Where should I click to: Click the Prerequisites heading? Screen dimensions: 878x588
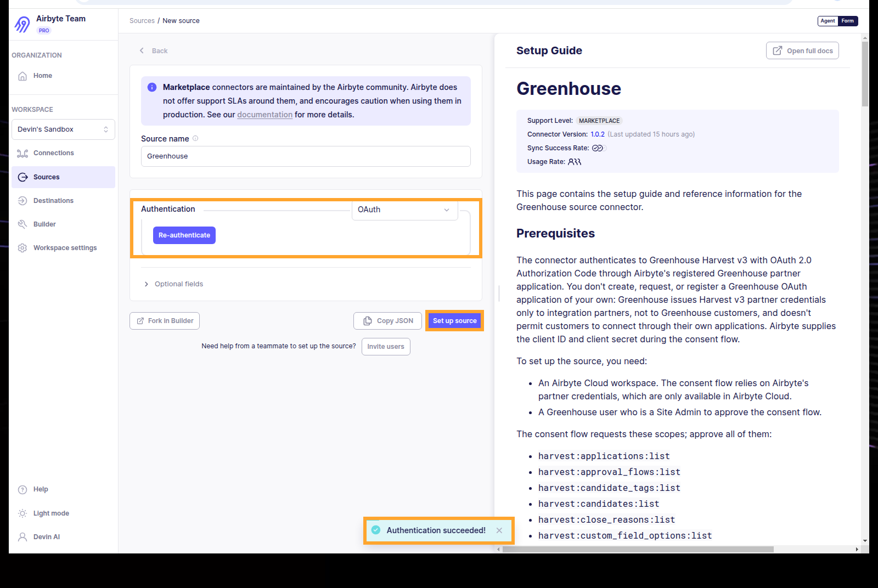[555, 234]
